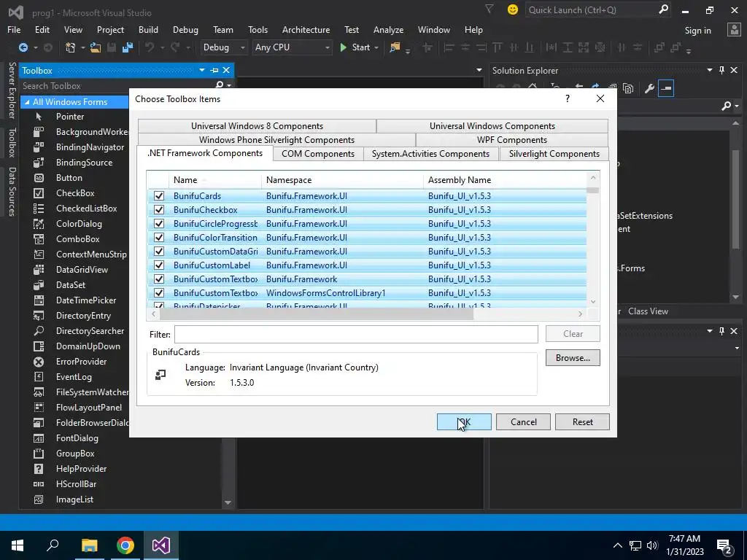Viewport: 747px width, 560px height.
Task: Open Google Chrome from the taskbar
Action: tap(125, 545)
